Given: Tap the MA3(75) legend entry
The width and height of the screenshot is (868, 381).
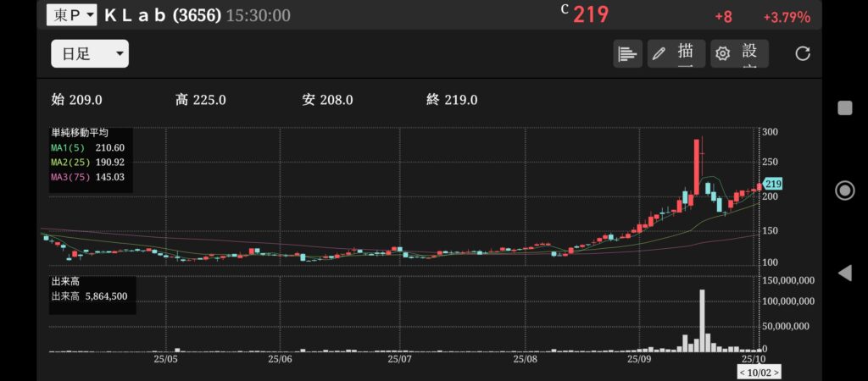Looking at the screenshot, I should (88, 176).
